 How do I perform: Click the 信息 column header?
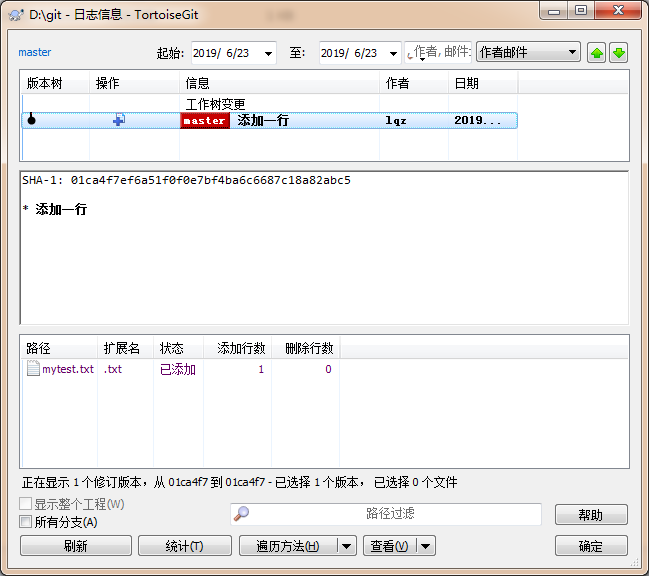click(279, 83)
